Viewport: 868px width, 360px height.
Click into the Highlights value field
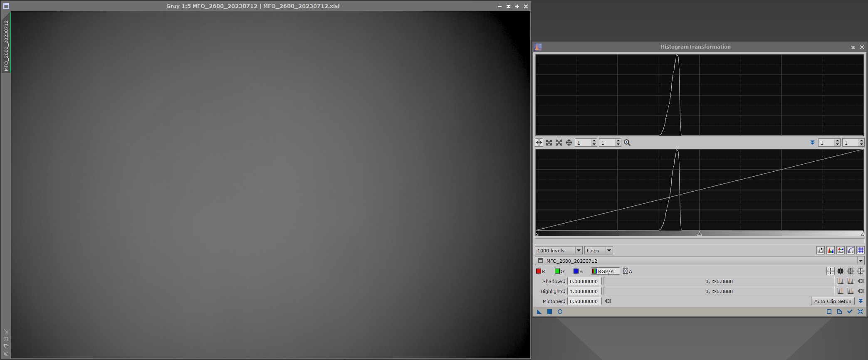coord(584,291)
